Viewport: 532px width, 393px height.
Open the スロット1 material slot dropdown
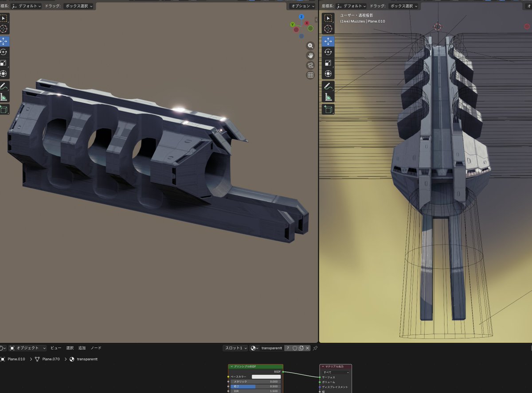click(235, 348)
